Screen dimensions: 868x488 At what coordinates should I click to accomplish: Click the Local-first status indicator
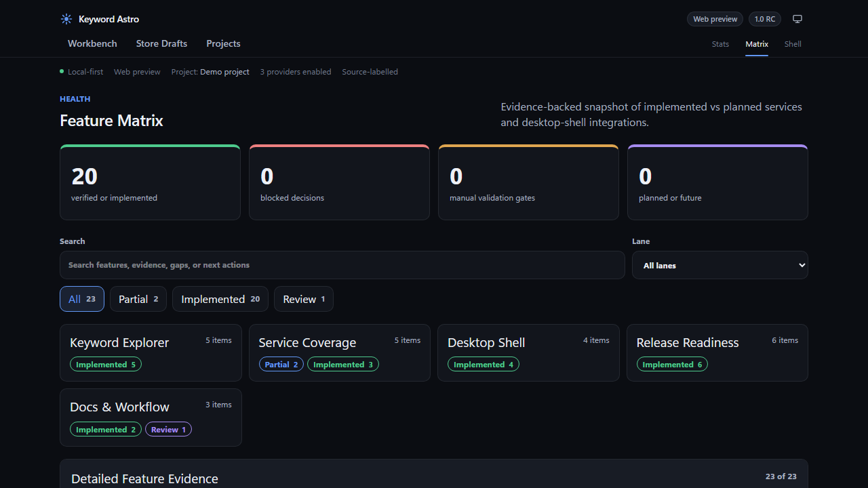tap(81, 72)
